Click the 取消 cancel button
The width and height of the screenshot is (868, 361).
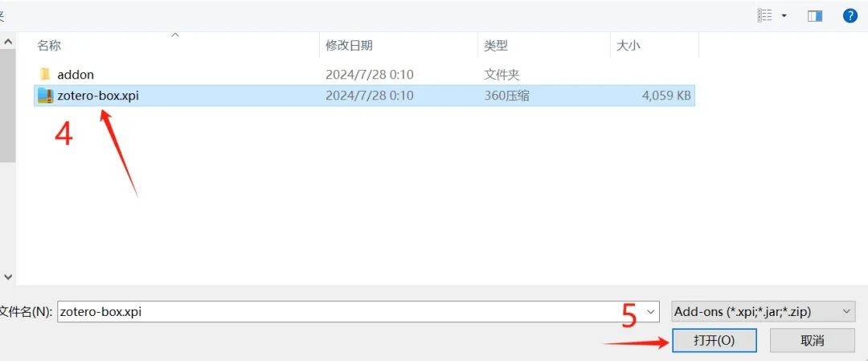(812, 341)
